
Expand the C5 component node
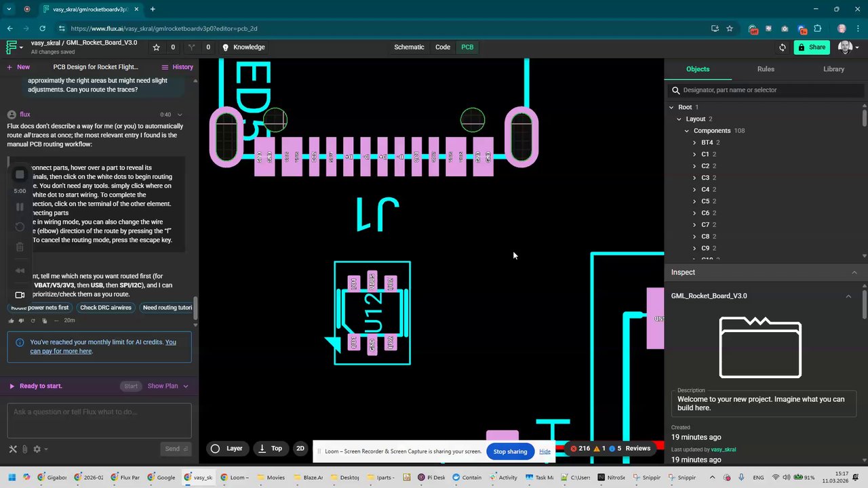[x=694, y=201]
